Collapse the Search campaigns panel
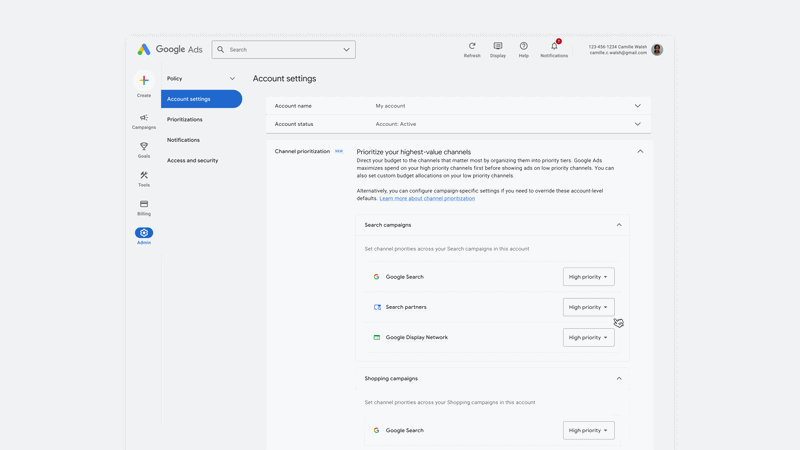 619,225
